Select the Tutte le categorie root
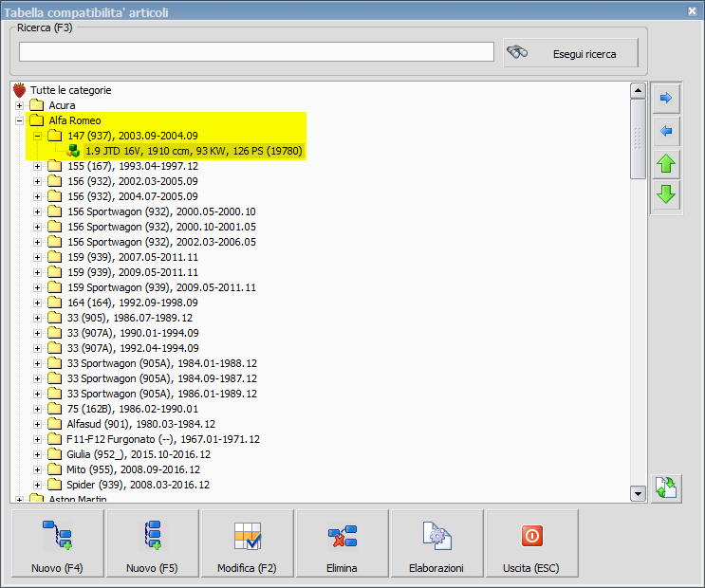This screenshot has width=705, height=588. pyautogui.click(x=70, y=90)
